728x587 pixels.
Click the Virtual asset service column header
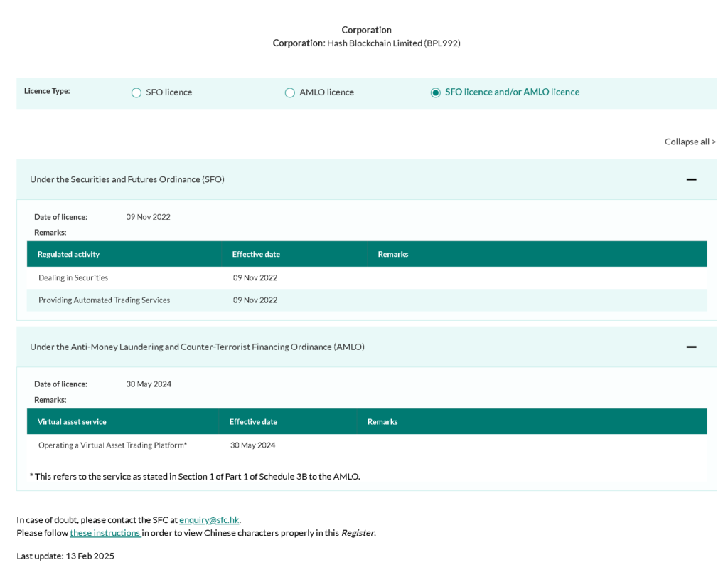tap(72, 421)
